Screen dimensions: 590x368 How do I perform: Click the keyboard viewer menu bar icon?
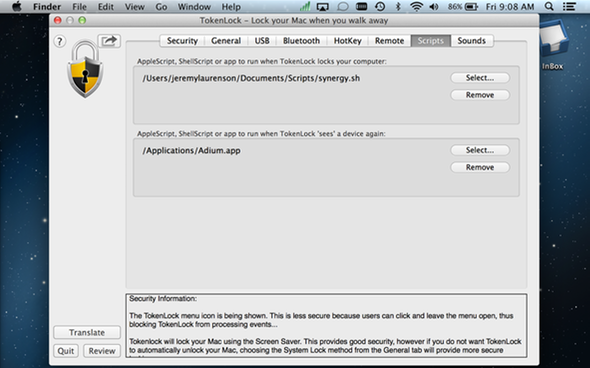(x=362, y=6)
